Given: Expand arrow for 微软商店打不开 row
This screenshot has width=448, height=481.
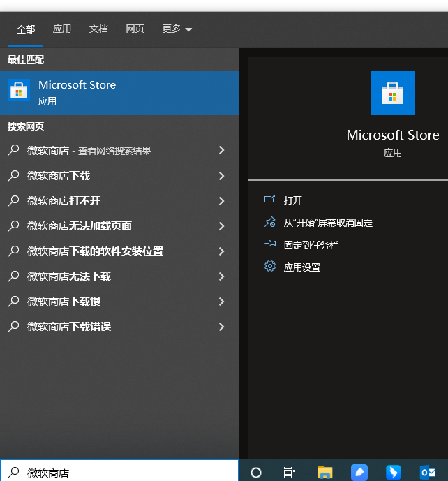Looking at the screenshot, I should 221,201.
